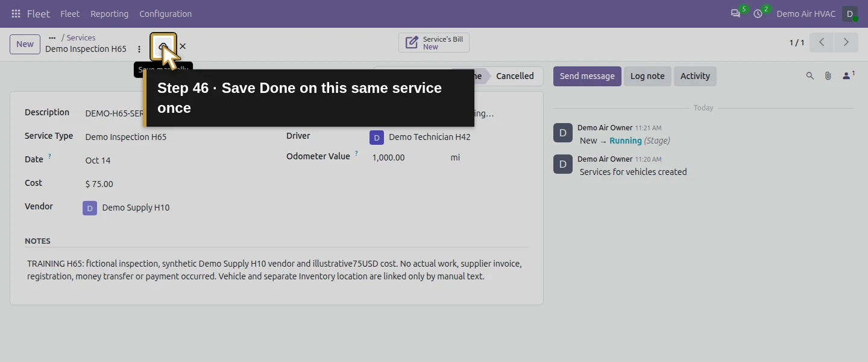Schedule an Activity from chatter
The height and width of the screenshot is (362, 868).
(695, 76)
